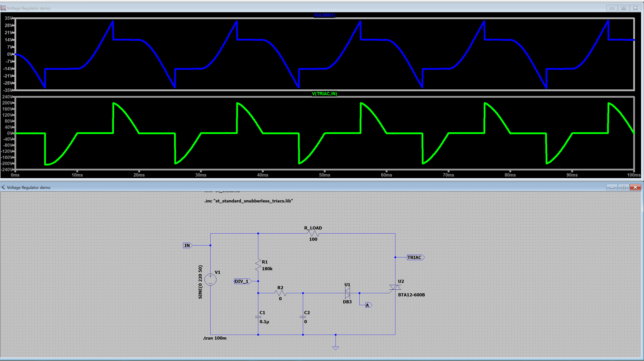Minimize the waveform plot window
Screen dimensions: 644x361
[x=612, y=8]
